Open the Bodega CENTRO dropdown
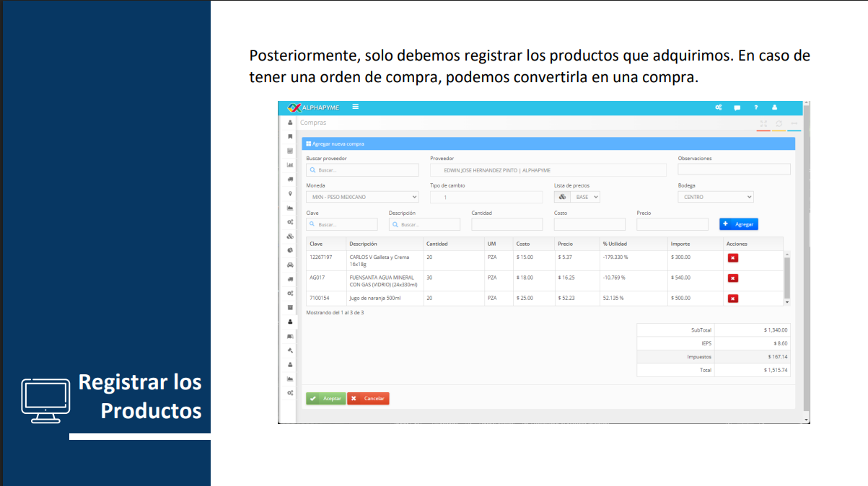Viewport: 868px width, 486px height. [x=715, y=197]
